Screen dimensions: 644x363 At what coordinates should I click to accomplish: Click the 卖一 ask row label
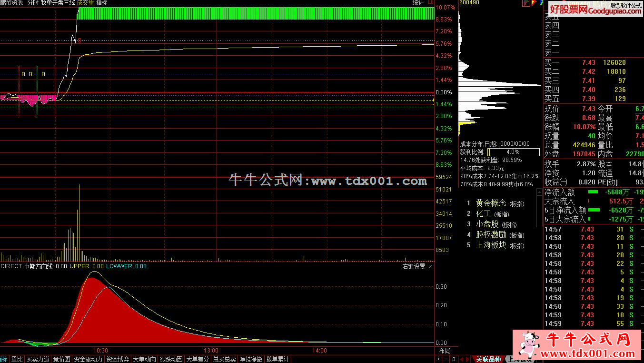[x=552, y=52]
